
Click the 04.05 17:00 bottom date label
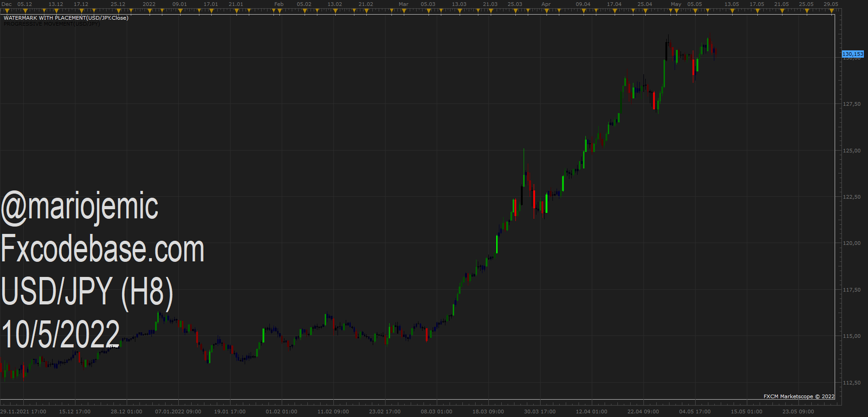695,412
